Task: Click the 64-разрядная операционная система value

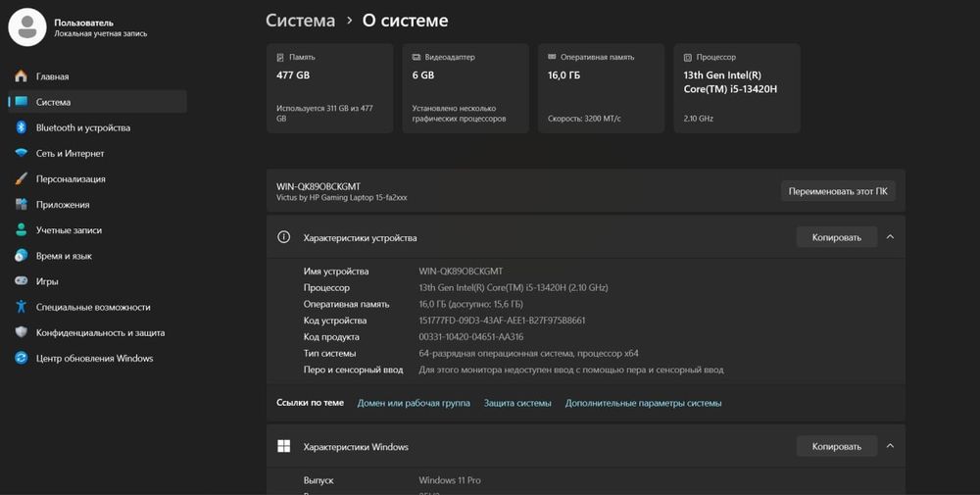Action: [x=529, y=353]
